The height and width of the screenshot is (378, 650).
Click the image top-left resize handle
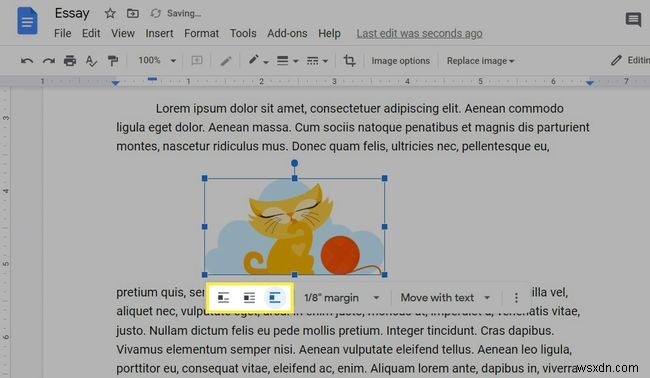click(x=204, y=178)
